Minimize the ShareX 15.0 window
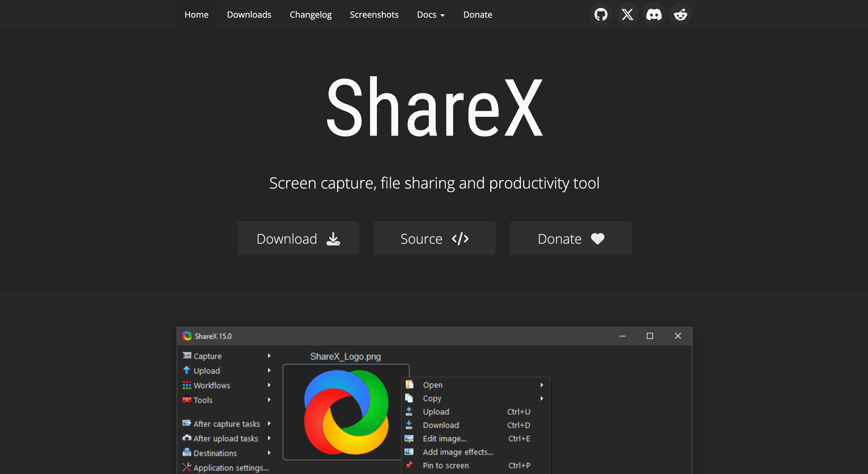This screenshot has height=474, width=868. coord(622,336)
